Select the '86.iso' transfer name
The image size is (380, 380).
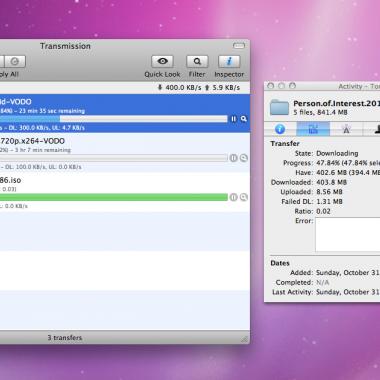point(11,180)
